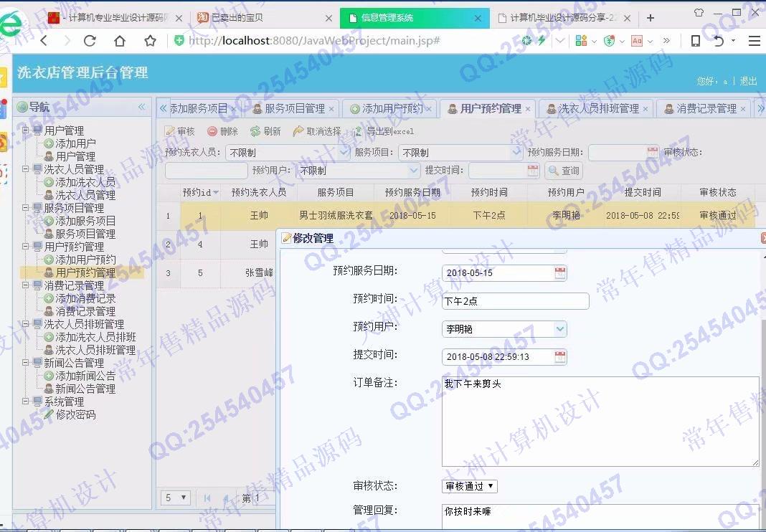
Task: Click the 审核 toolbar button
Action: click(x=180, y=131)
